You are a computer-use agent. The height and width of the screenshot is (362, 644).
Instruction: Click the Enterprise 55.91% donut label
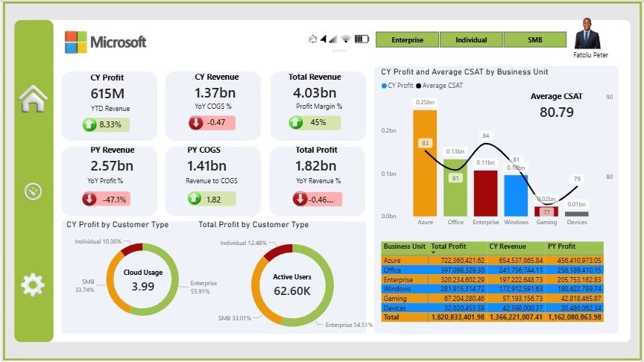coord(203,287)
